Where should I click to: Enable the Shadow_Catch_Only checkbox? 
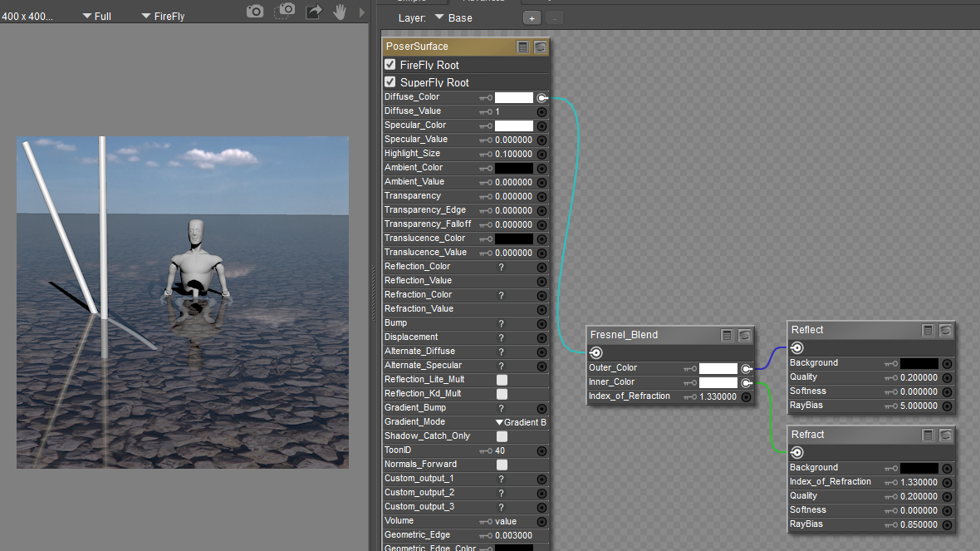(x=502, y=436)
